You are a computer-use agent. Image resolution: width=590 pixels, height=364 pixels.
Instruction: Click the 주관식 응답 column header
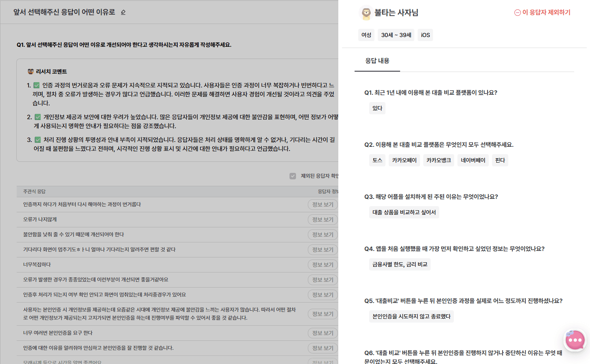35,192
